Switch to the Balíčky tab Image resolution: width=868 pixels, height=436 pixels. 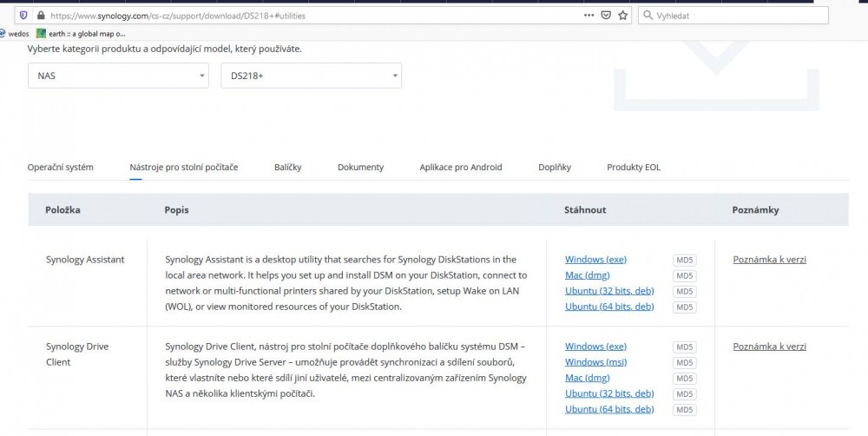pos(287,167)
